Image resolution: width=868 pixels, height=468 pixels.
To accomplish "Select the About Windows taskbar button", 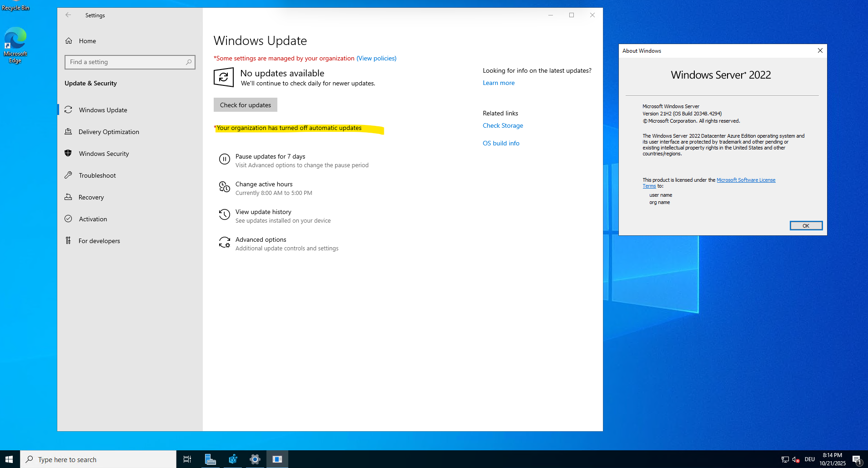I will (277, 459).
